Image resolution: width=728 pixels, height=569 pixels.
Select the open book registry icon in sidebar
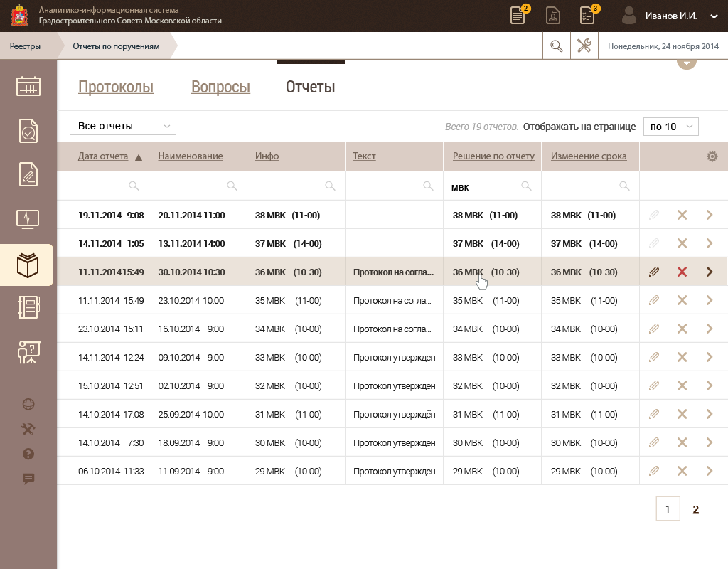pos(27,265)
